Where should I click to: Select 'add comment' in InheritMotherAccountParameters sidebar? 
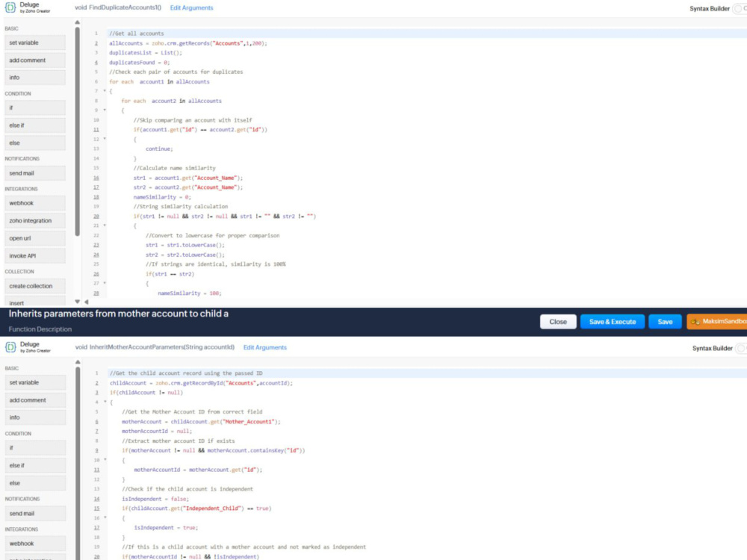click(x=35, y=400)
